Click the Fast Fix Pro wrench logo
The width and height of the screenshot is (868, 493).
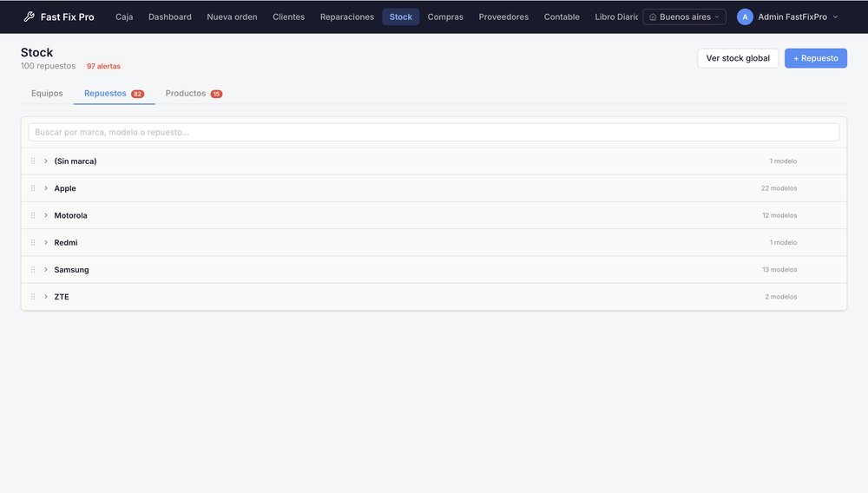click(x=29, y=16)
